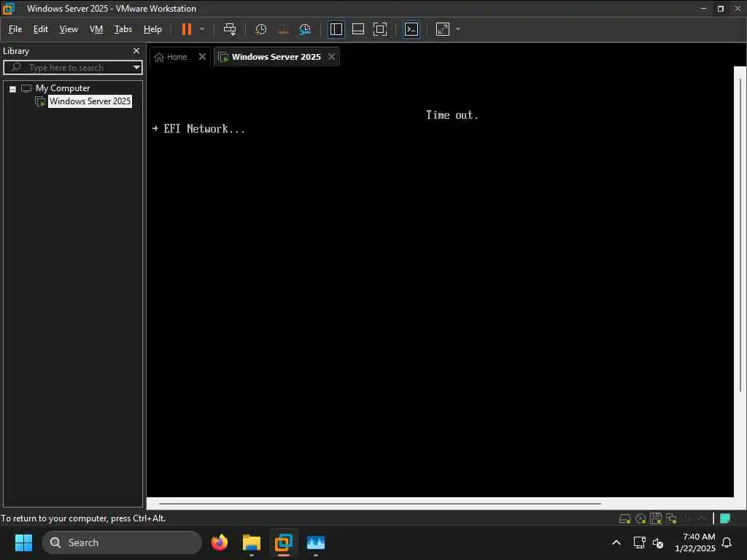Open the Help menu
This screenshot has width=747, height=560.
(x=152, y=29)
